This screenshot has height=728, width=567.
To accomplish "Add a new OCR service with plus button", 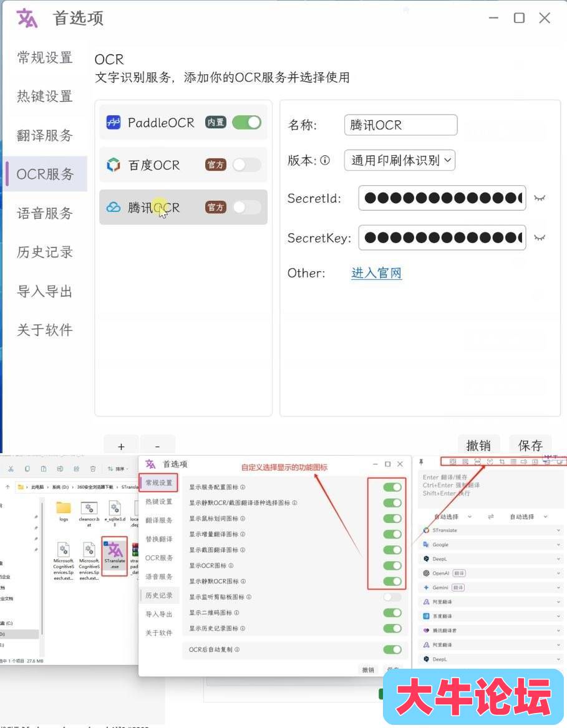I will click(x=121, y=445).
